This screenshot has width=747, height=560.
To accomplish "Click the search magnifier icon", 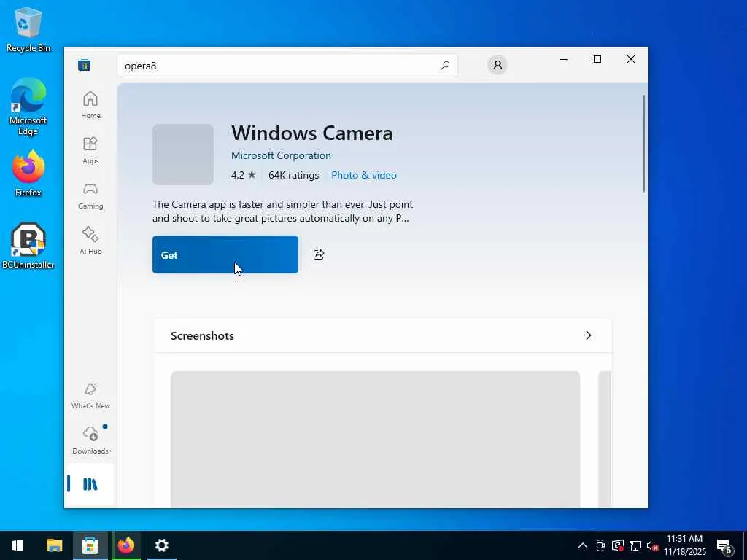I will [x=445, y=66].
